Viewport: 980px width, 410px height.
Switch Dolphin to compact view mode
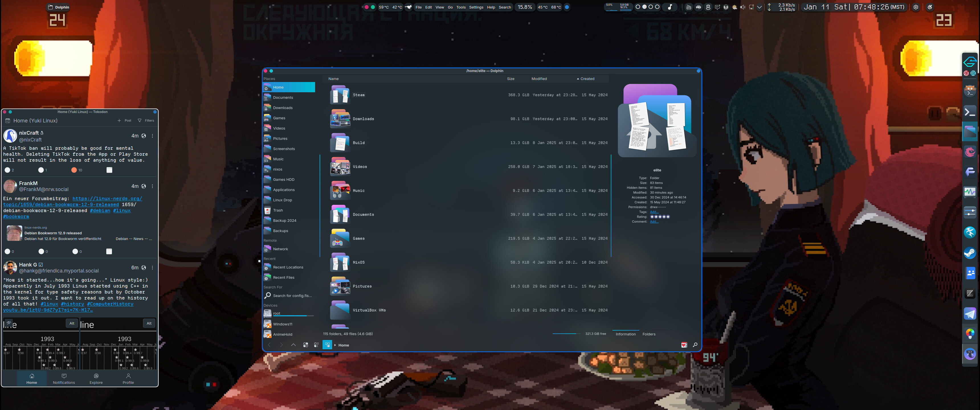[316, 345]
